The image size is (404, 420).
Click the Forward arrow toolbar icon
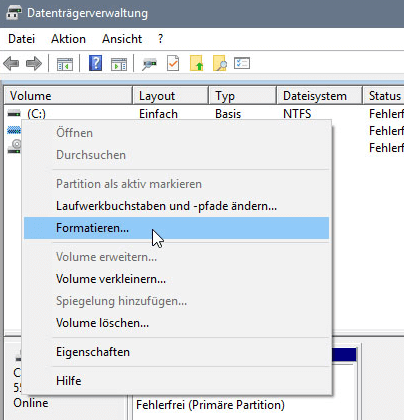(x=34, y=63)
